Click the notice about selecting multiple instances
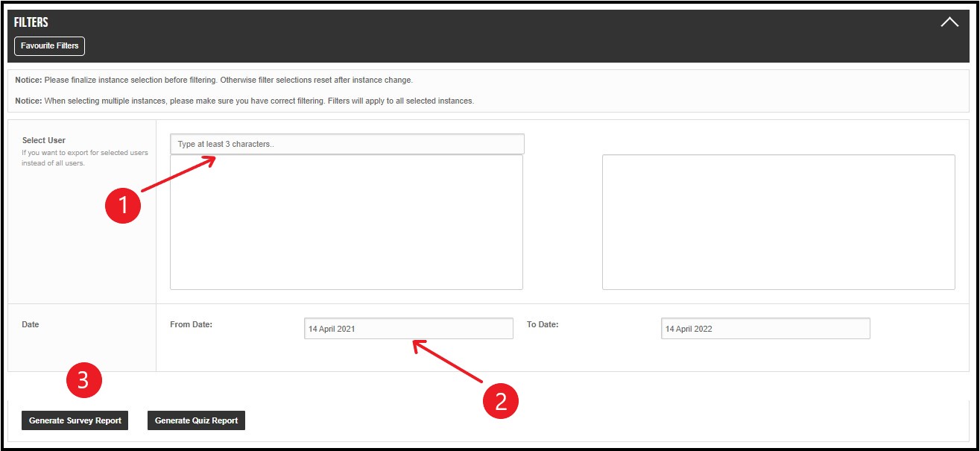Image resolution: width=980 pixels, height=451 pixels. tap(244, 101)
